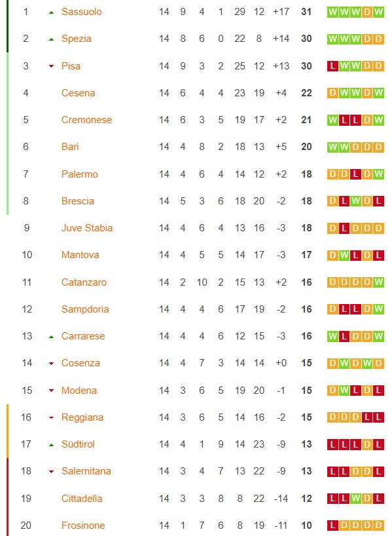392x536 pixels.
Task: Click Frosinone's red L form badge
Action: click(x=332, y=525)
